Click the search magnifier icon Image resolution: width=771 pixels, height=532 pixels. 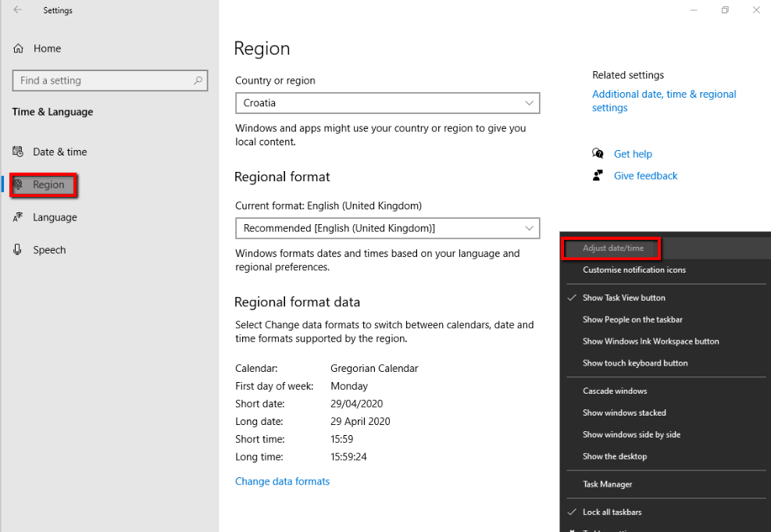coord(198,80)
